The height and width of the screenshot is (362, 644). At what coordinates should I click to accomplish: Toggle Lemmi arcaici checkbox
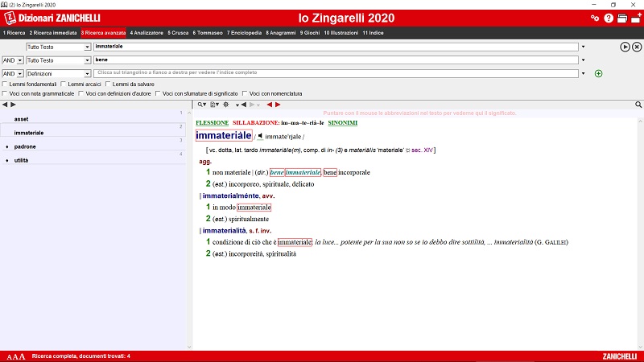64,84
